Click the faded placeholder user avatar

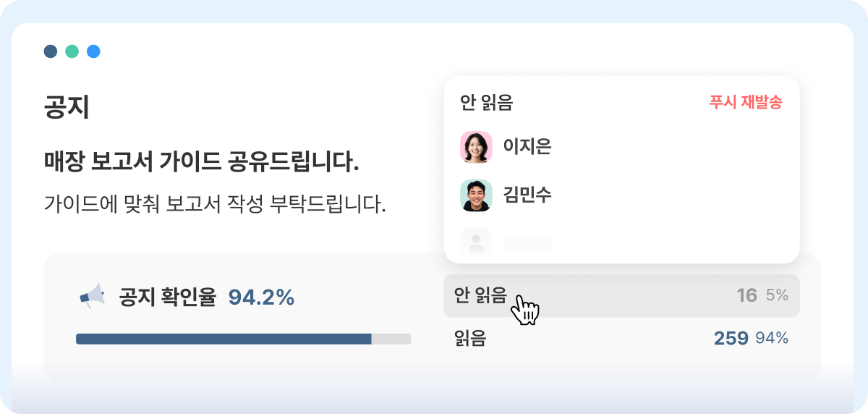click(476, 241)
